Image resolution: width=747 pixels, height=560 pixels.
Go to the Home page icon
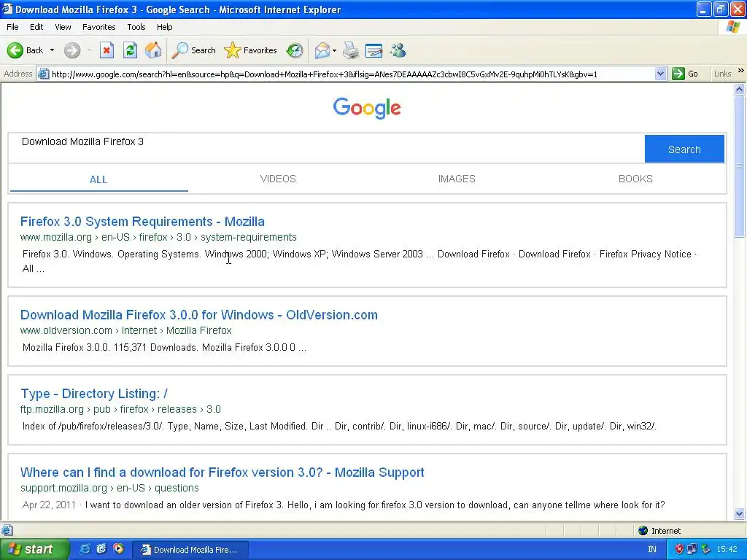point(153,50)
